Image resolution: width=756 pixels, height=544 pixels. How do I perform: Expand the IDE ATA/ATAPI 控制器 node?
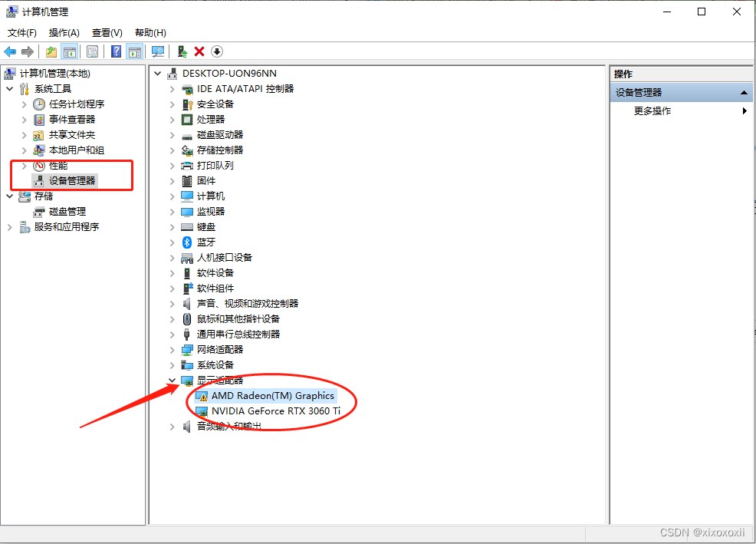[172, 89]
